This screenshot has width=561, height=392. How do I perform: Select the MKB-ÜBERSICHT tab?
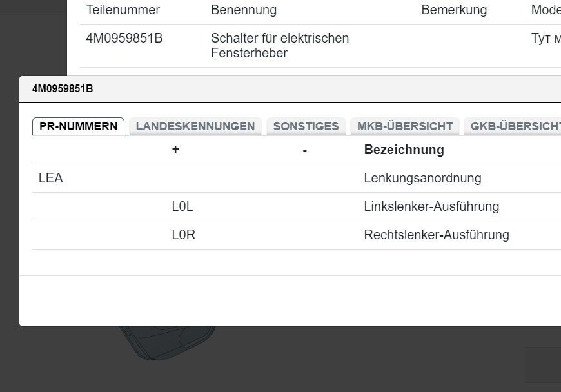[x=405, y=126]
